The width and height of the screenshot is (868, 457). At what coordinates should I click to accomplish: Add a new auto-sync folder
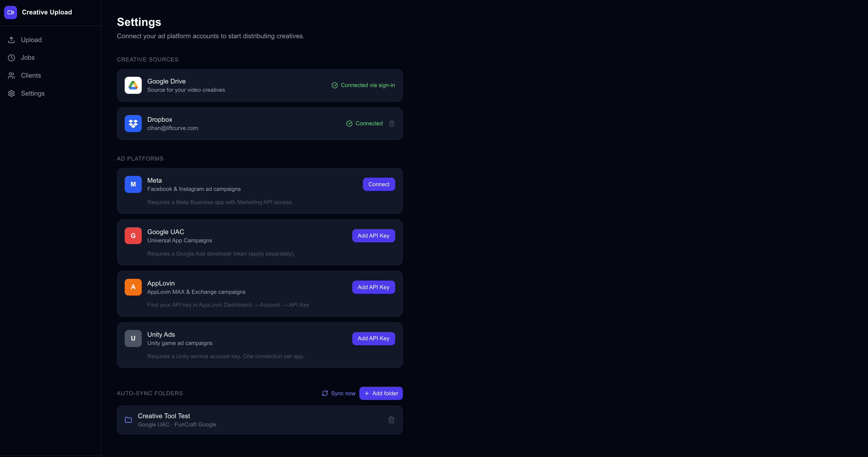381,393
